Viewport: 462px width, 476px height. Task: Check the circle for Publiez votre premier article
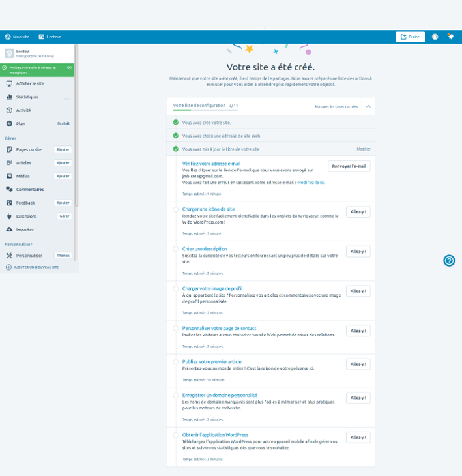[176, 362]
